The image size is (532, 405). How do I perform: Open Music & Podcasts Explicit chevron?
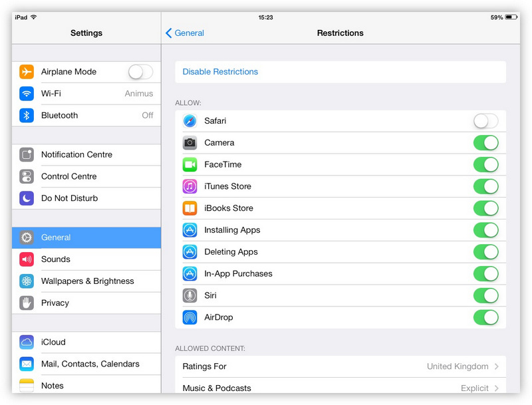496,388
